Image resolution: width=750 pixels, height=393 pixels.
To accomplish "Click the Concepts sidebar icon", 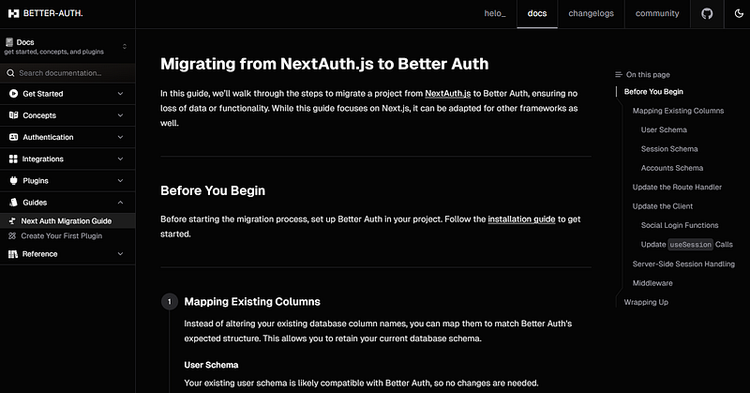I will 13,115.
